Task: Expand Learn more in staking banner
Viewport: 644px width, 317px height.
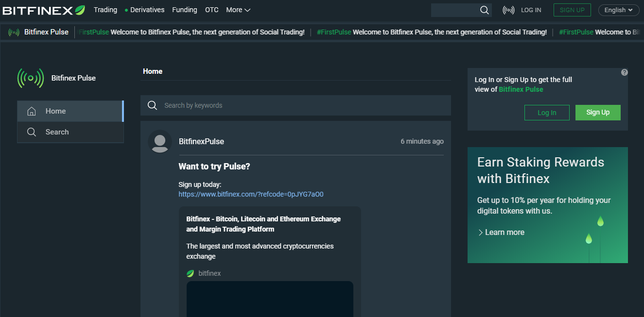Action: (x=501, y=233)
